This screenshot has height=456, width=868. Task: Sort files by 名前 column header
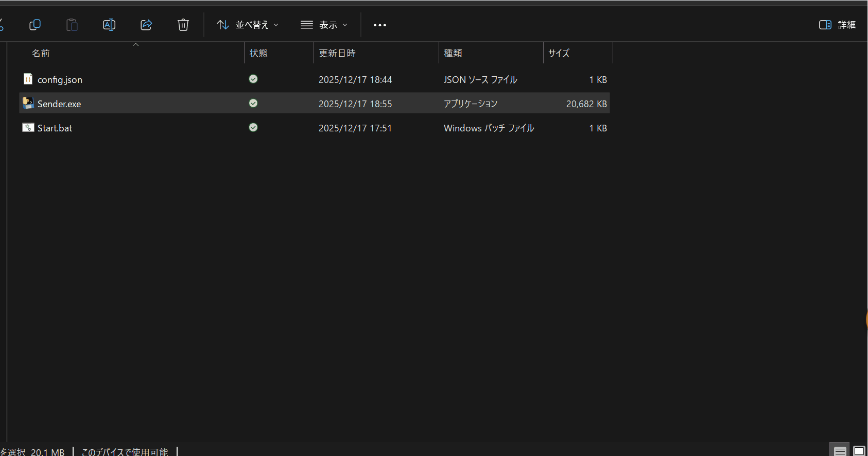41,53
